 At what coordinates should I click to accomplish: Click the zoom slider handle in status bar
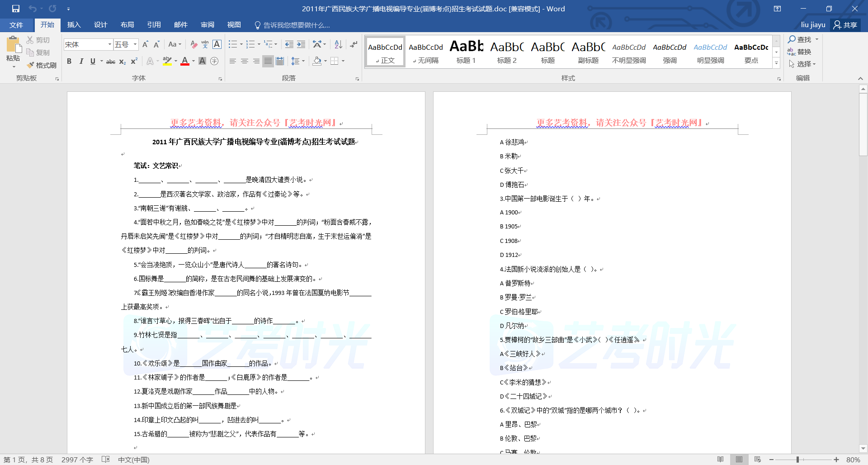coord(797,460)
